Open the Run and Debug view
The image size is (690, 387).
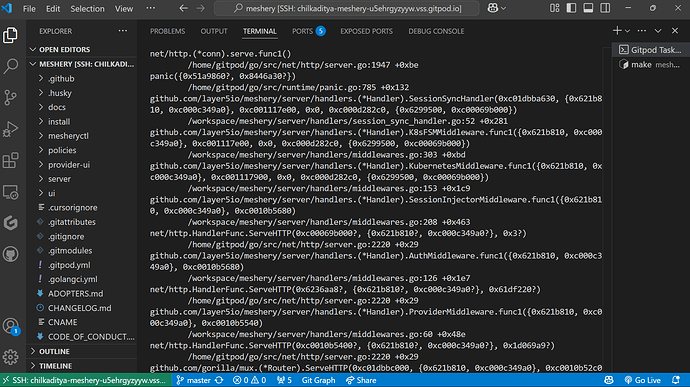click(11, 129)
